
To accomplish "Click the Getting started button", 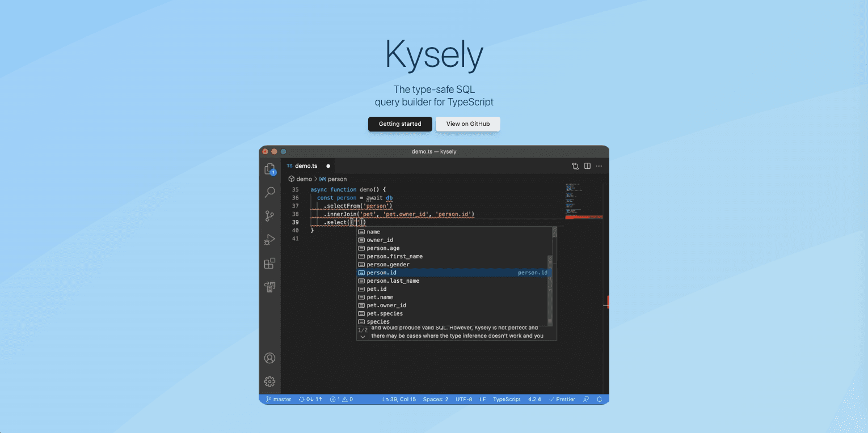I will pos(400,124).
